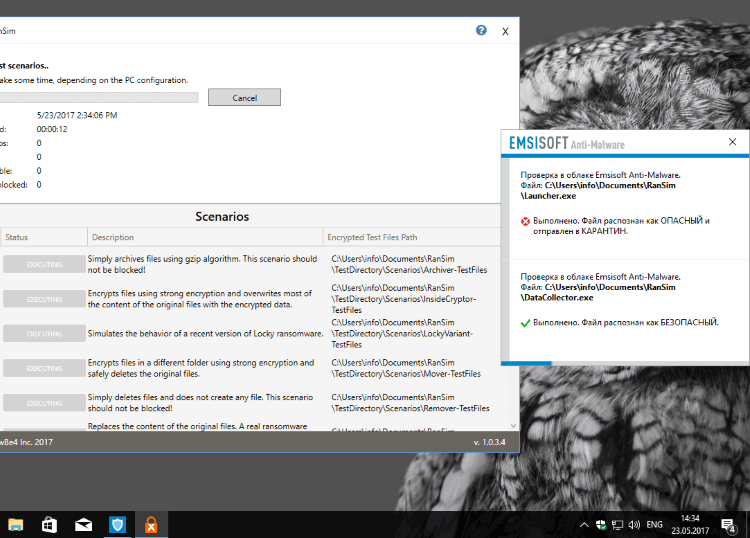Select the Remover-TestFiles path text
750x538 pixels.
[410, 403]
